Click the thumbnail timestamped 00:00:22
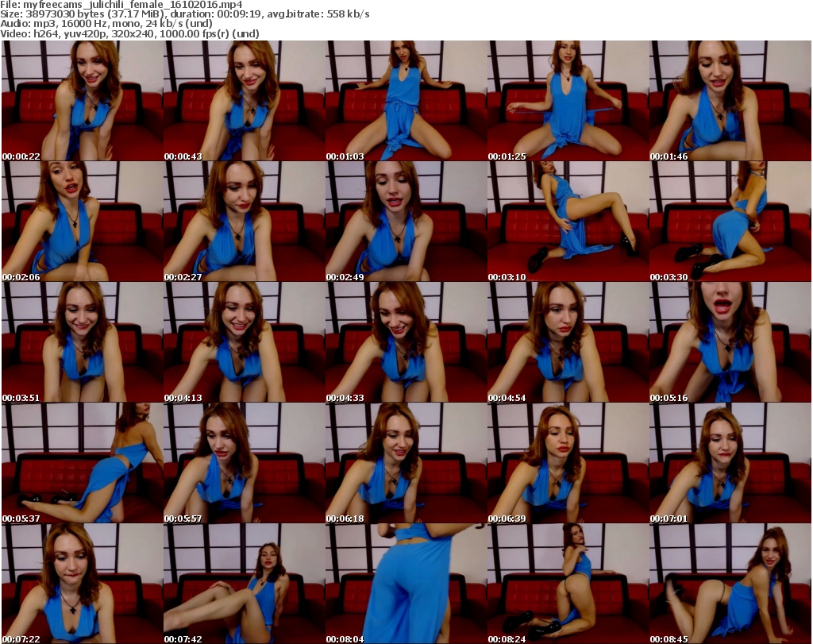 (82, 101)
